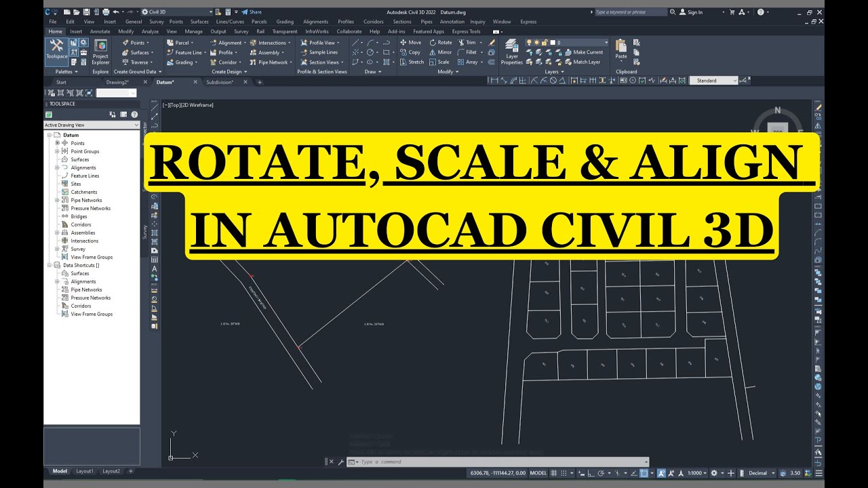
Task: Open the workspace Civil 3D dropdown
Action: tap(176, 12)
